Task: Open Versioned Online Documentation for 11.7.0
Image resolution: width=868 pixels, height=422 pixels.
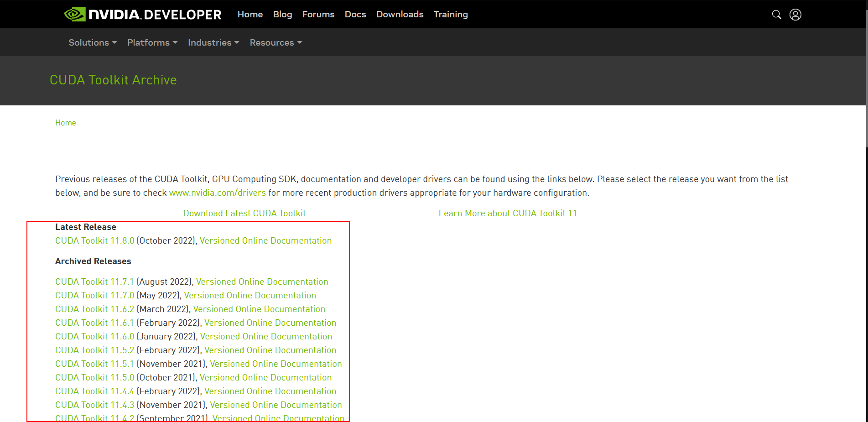Action: [250, 295]
